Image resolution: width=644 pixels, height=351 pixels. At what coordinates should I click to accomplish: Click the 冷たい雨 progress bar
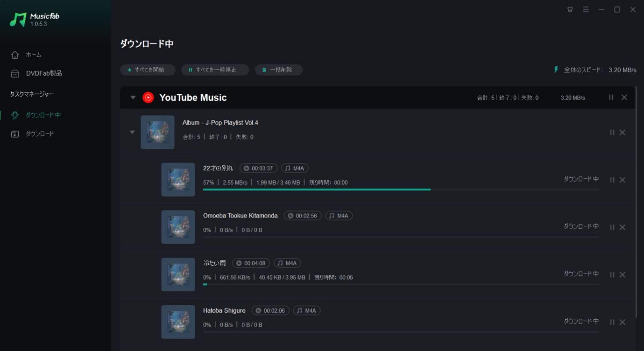click(x=401, y=284)
